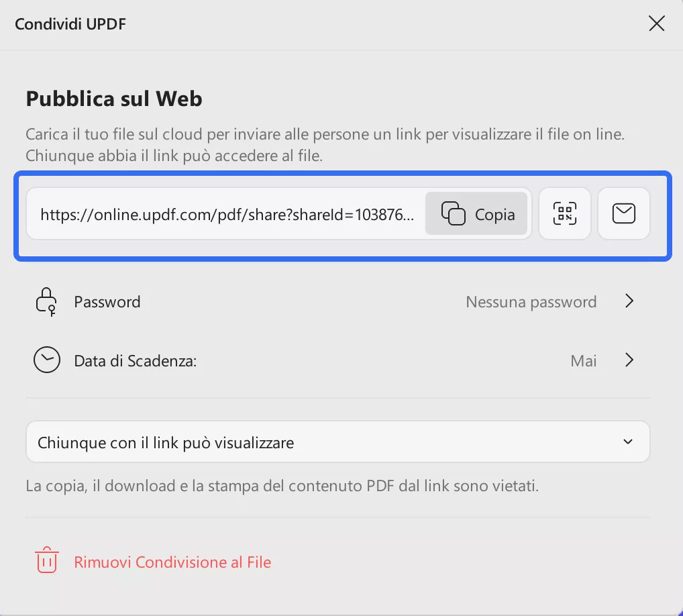Image resolution: width=683 pixels, height=616 pixels.
Task: Click the envelope icon to share via email
Action: (623, 213)
